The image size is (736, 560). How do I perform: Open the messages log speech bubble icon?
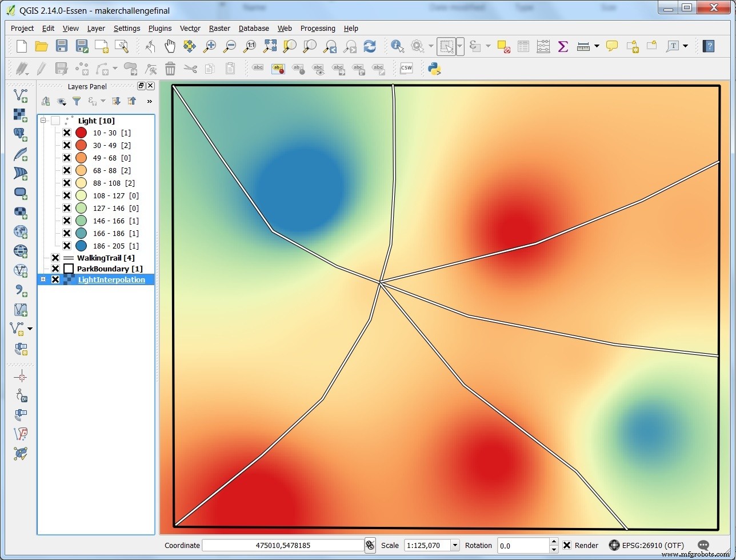(x=703, y=545)
